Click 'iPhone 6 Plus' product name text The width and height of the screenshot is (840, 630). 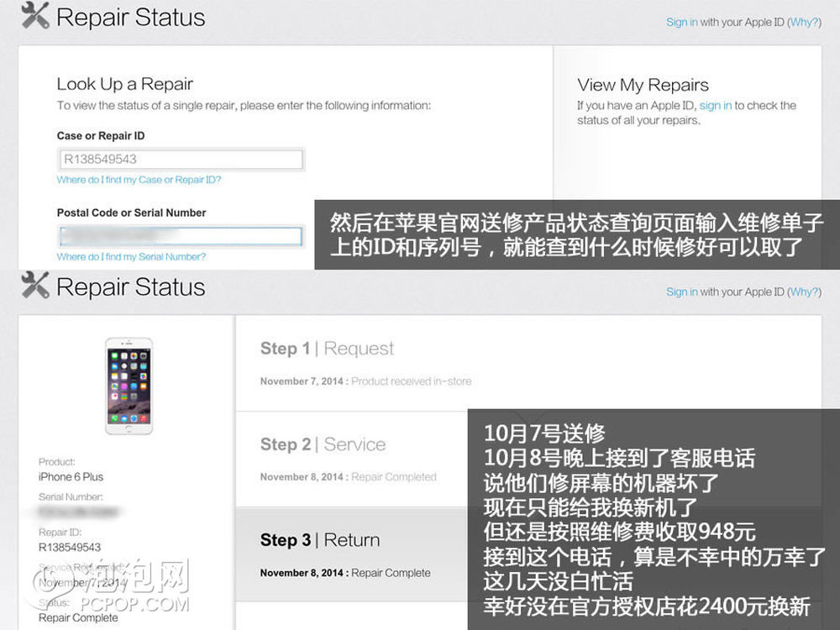pos(71,477)
